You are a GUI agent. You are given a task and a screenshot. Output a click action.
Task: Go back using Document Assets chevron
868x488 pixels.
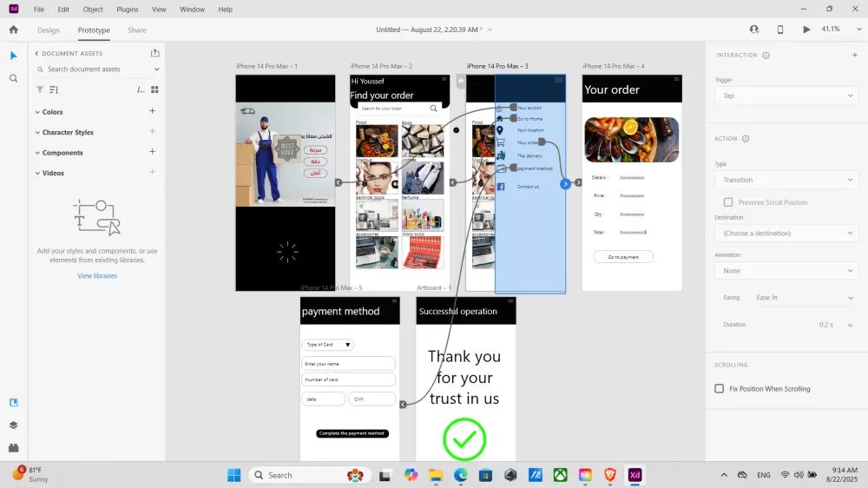click(x=36, y=53)
